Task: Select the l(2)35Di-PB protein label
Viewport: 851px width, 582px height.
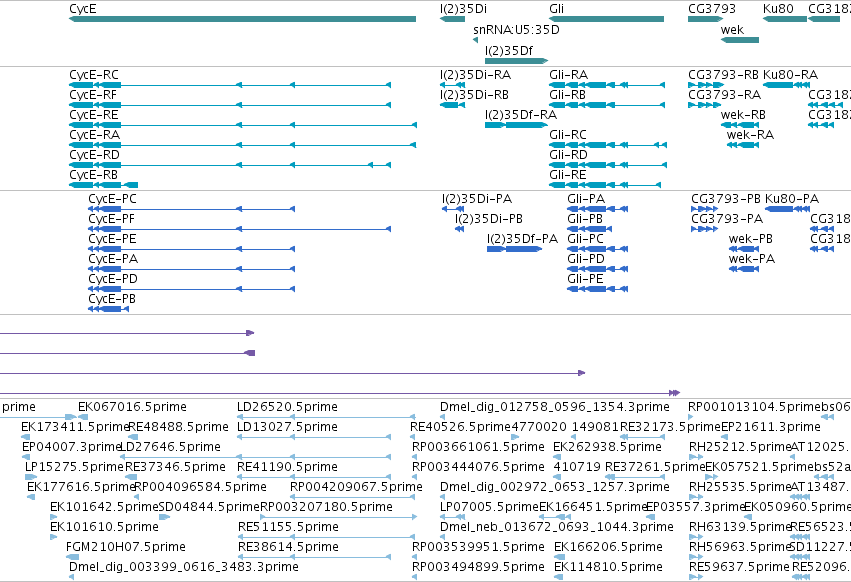Action: pyautogui.click(x=489, y=219)
